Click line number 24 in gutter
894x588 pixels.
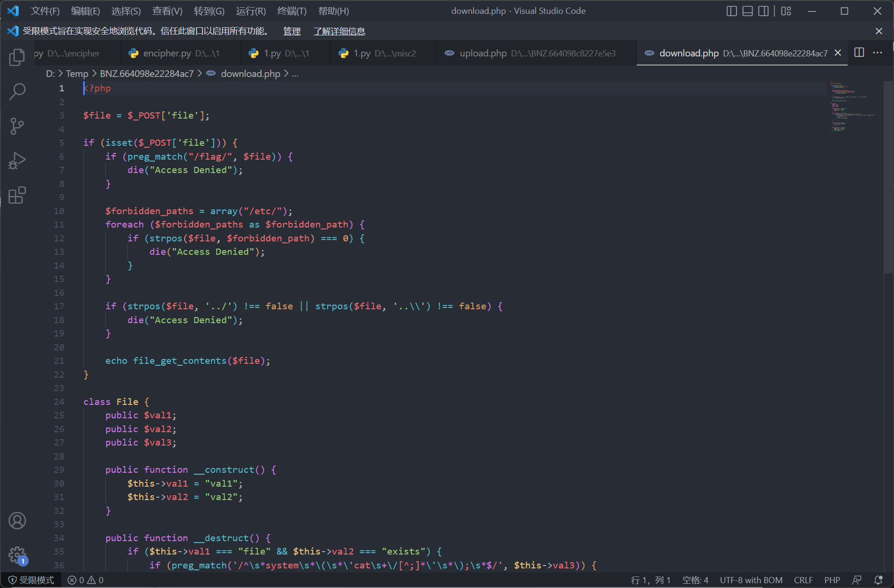pos(59,402)
